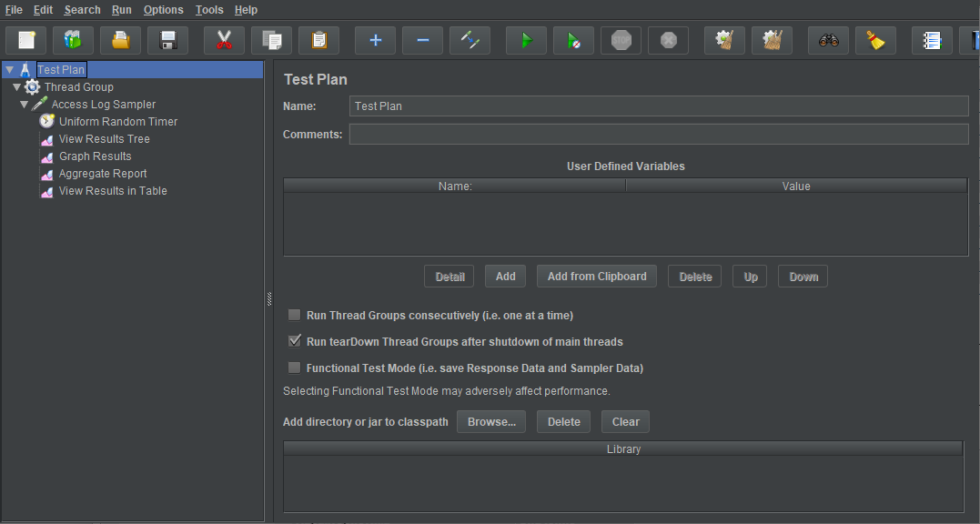Image resolution: width=980 pixels, height=524 pixels.
Task: Click the Toggle enable/disable icon
Action: 470,41
